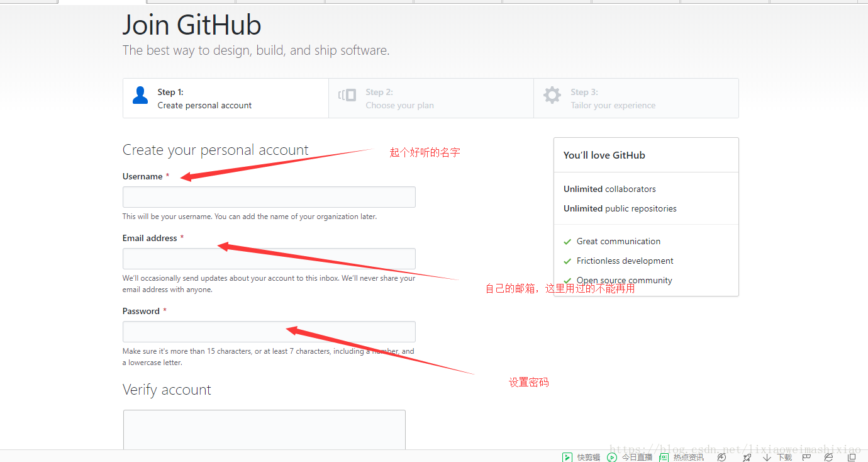Viewport: 868px width, 462px height.
Task: Click the 'Join GitHub' heading
Action: tap(192, 25)
